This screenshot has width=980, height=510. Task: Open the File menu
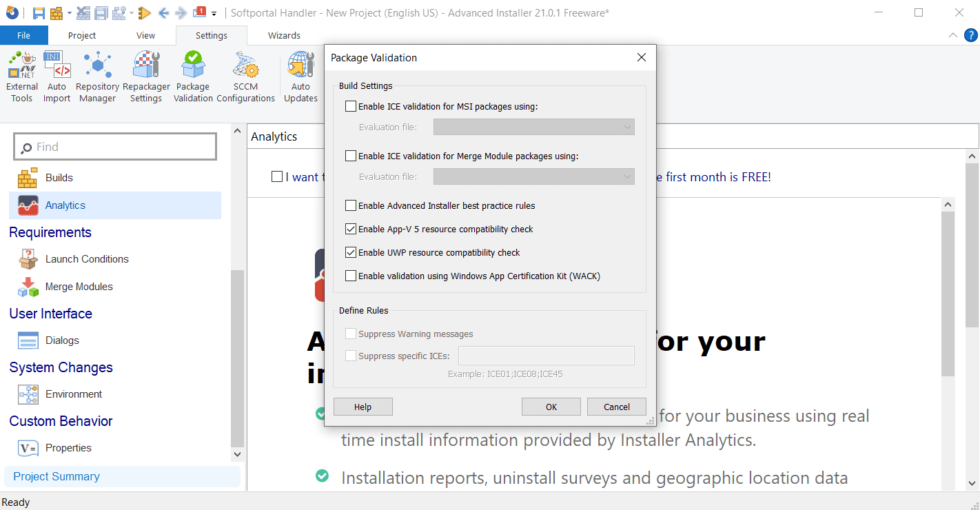tap(24, 35)
